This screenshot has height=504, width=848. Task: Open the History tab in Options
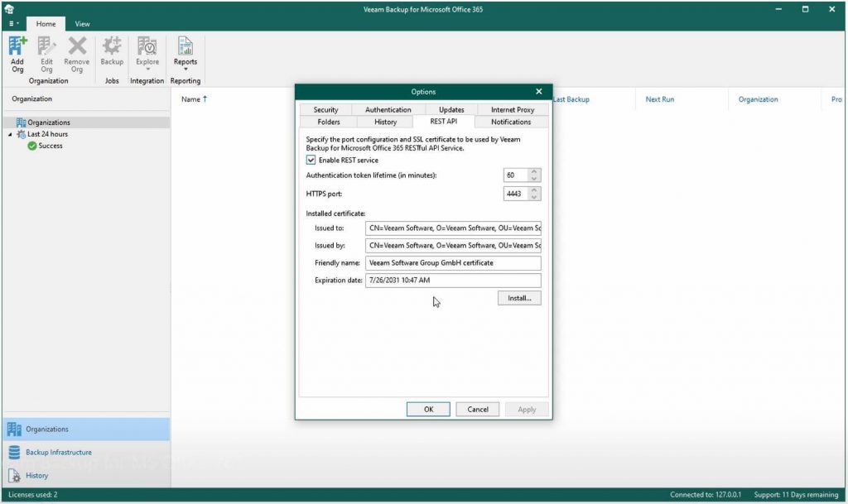[x=385, y=122]
